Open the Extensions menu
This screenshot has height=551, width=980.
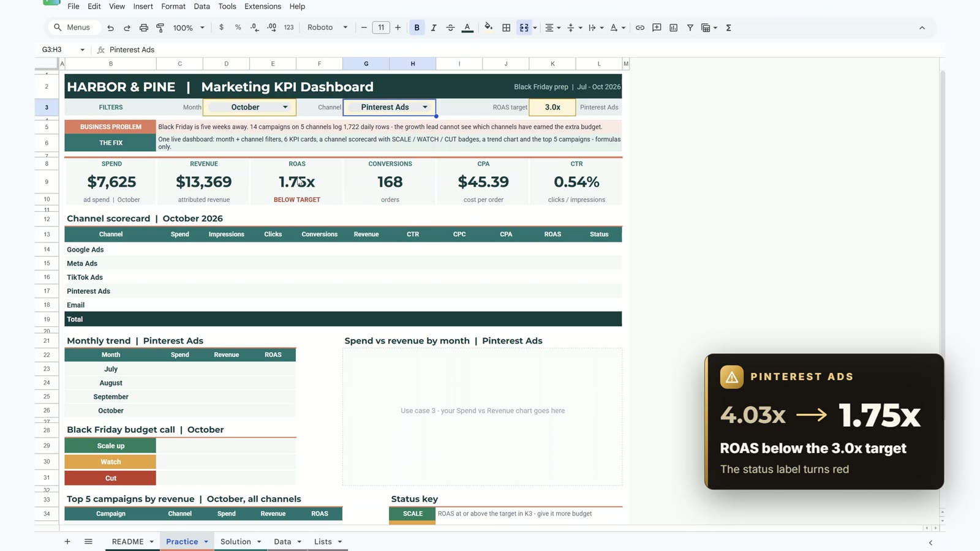[263, 6]
